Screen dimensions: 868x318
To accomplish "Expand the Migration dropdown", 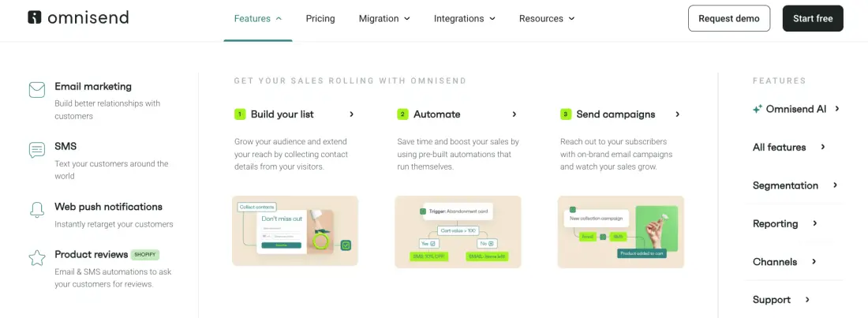I will 384,19.
